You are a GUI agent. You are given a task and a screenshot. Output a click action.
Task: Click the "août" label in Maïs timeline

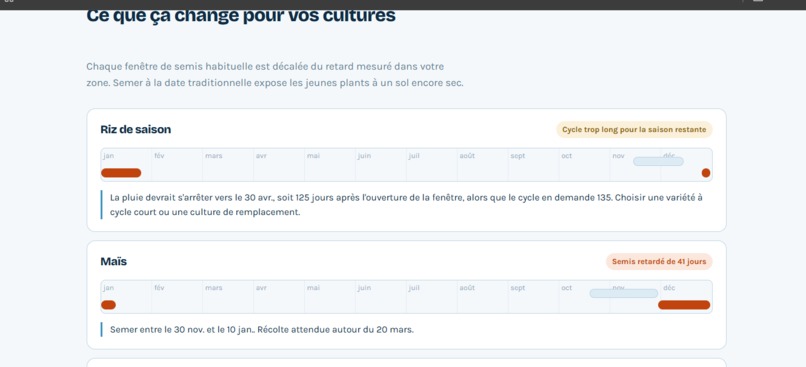tap(467, 288)
